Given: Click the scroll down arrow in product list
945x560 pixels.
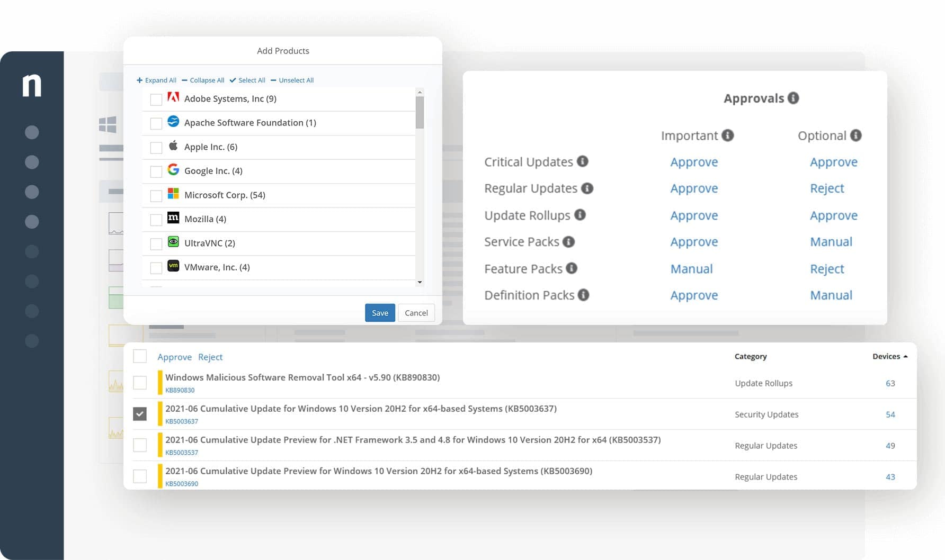Looking at the screenshot, I should click(x=420, y=282).
